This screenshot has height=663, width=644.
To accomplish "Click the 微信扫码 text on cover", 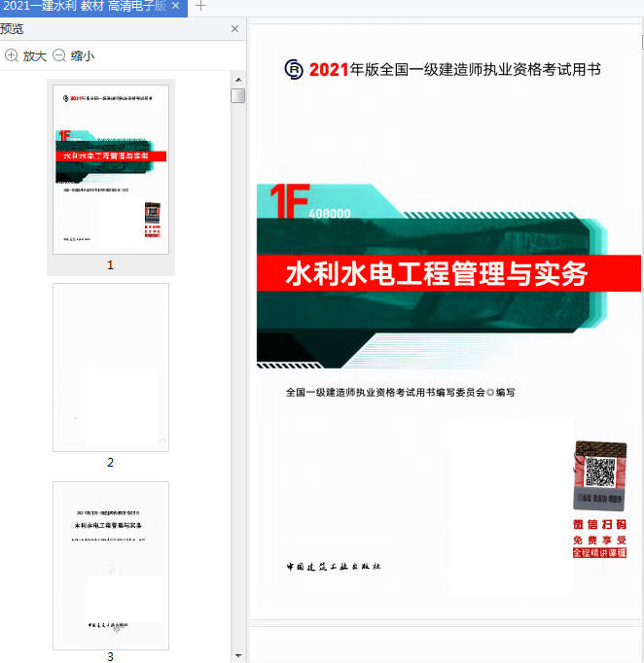I will point(600,525).
